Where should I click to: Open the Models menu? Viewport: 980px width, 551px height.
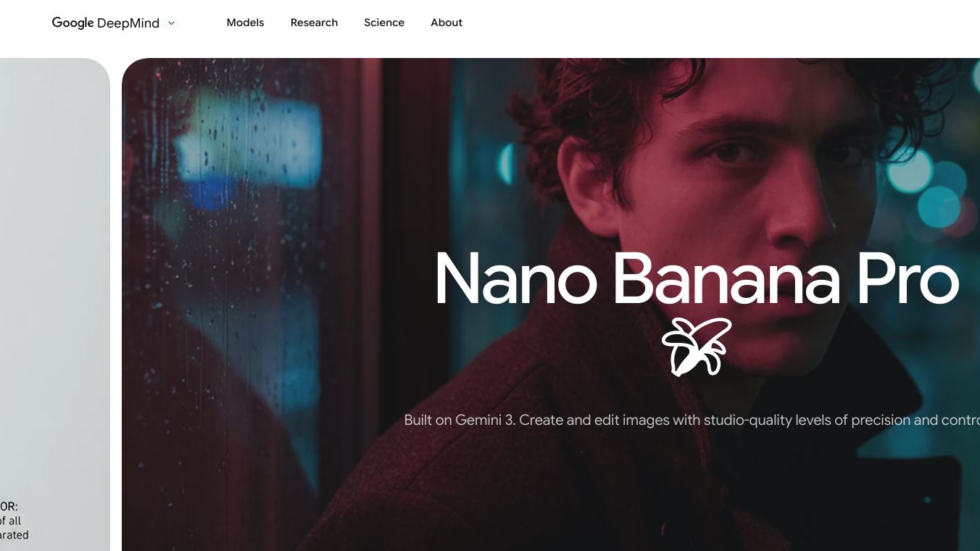245,22
